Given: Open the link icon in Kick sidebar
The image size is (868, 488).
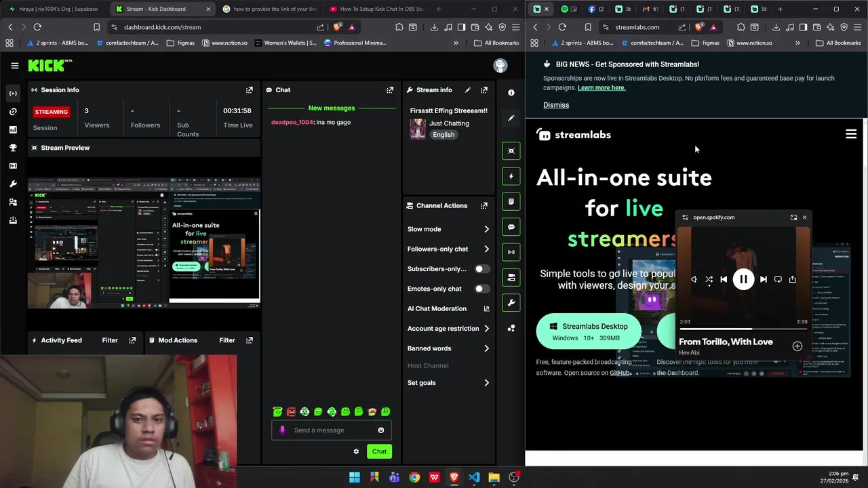Looking at the screenshot, I should point(13,111).
